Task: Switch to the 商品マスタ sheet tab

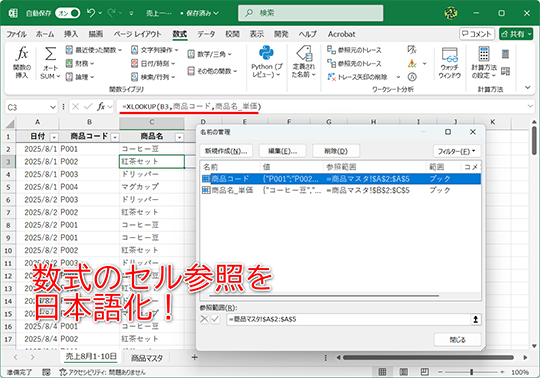Action: pyautogui.click(x=147, y=358)
